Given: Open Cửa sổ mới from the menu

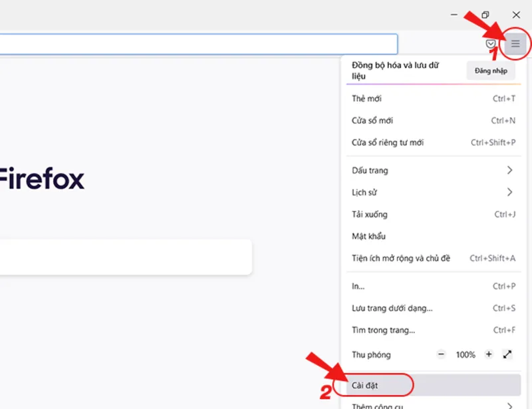Looking at the screenshot, I should (434, 120).
